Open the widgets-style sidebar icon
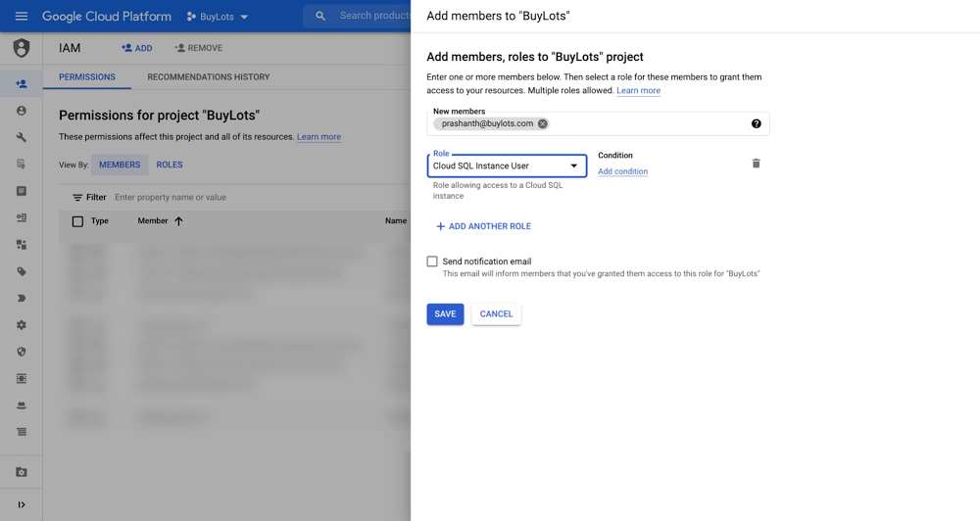 tap(22, 245)
